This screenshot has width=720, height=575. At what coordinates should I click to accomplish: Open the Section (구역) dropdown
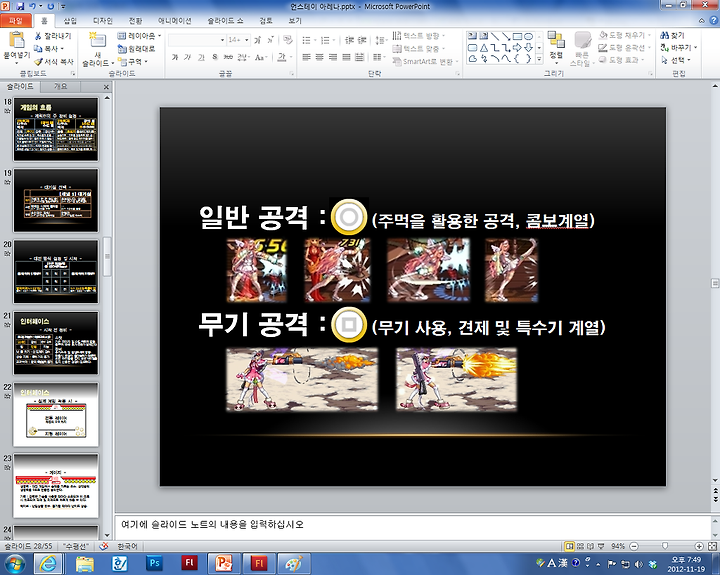(x=133, y=62)
